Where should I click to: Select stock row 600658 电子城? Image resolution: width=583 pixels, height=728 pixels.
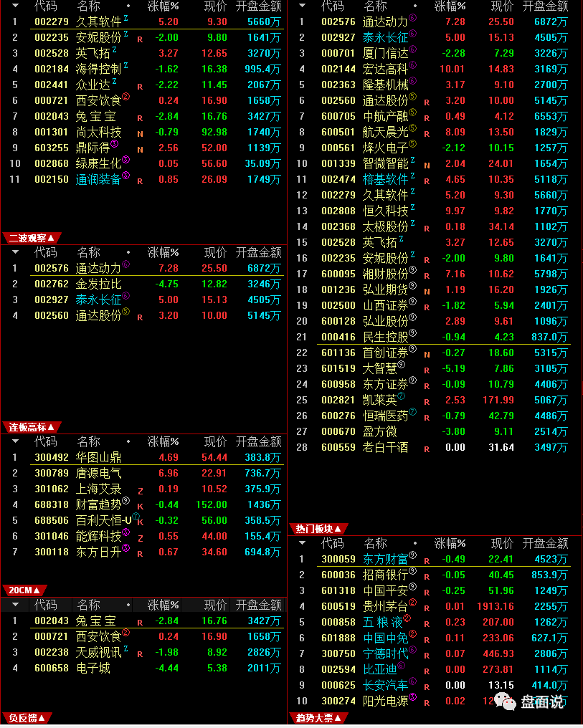pyautogui.click(x=144, y=668)
